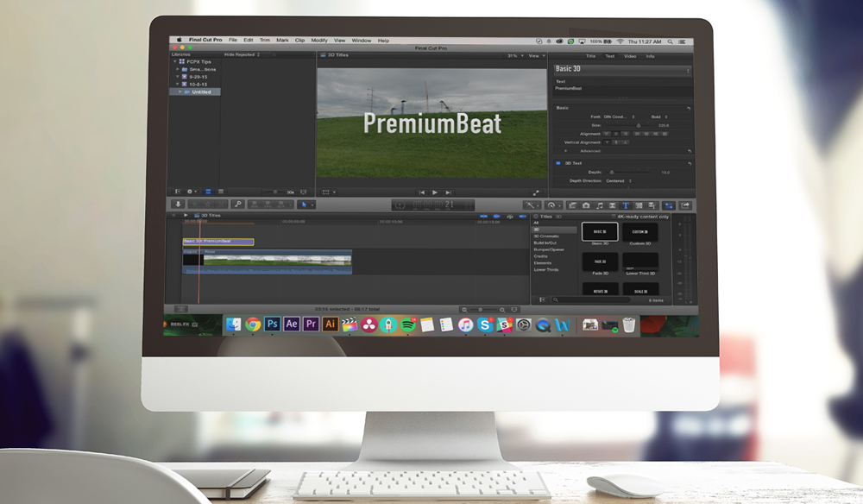Viewport: 863px width, 504px height.
Task: Open the keyword editor key icon
Action: pyautogui.click(x=238, y=205)
